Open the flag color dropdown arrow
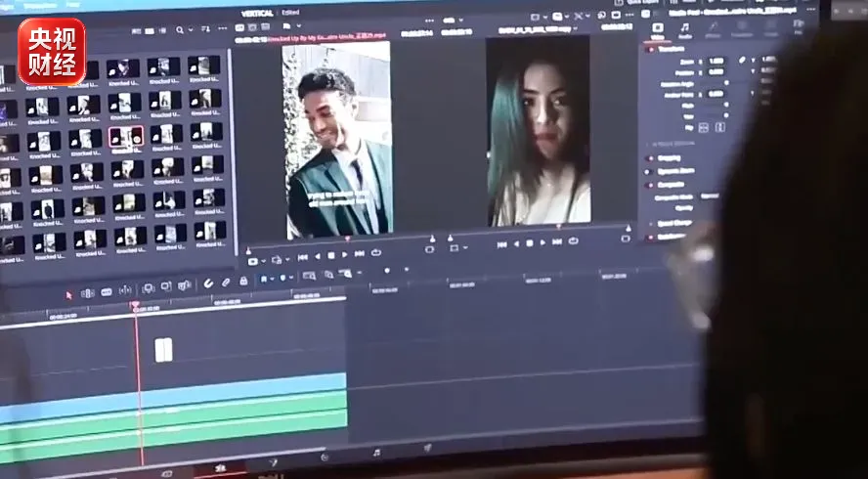 (273, 279)
